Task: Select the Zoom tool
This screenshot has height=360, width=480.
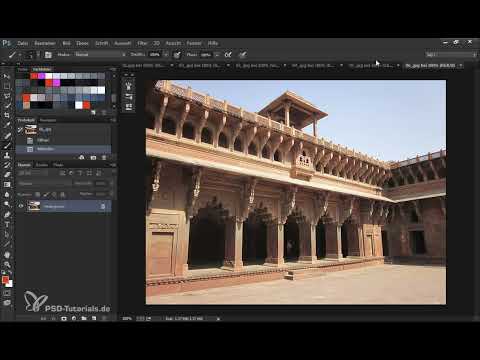Action: [7, 265]
